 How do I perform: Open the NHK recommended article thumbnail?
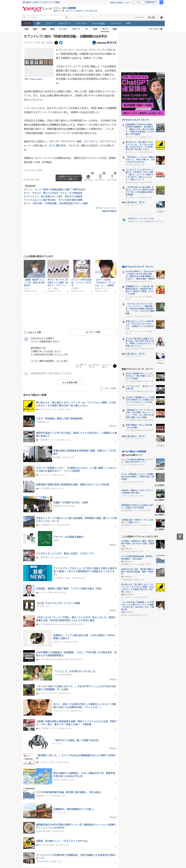click(58, 269)
